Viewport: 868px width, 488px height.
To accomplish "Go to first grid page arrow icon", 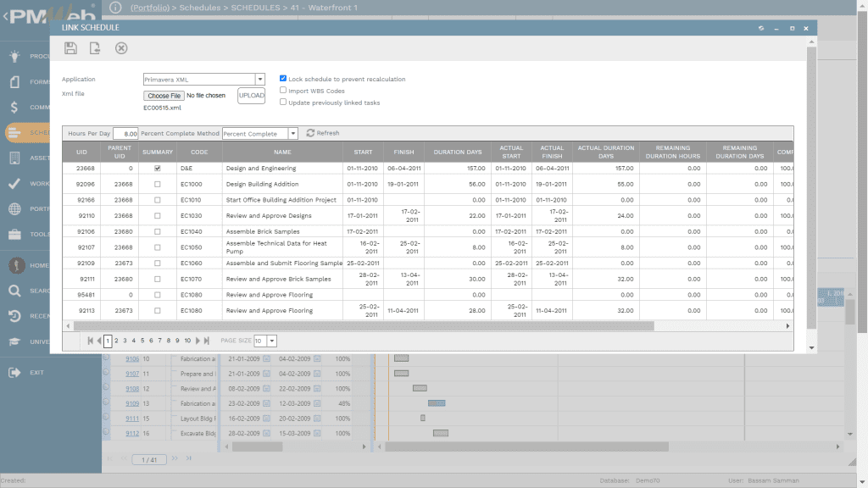I will coord(90,341).
